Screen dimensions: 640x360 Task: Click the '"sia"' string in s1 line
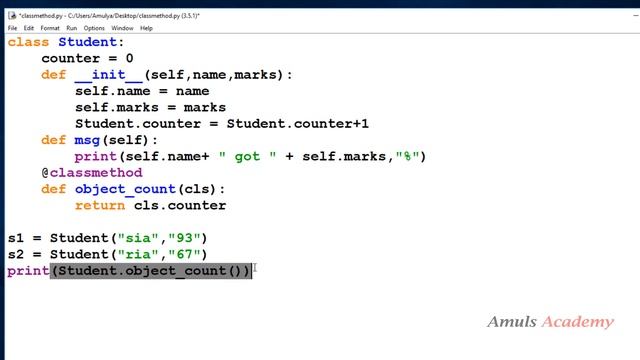[x=138, y=238]
